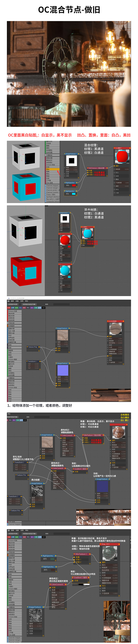Click red color swatch of RgbSpectru feeding MixTexture 混合纹理
This screenshot has width=138, height=644.
(x=74, y=185)
